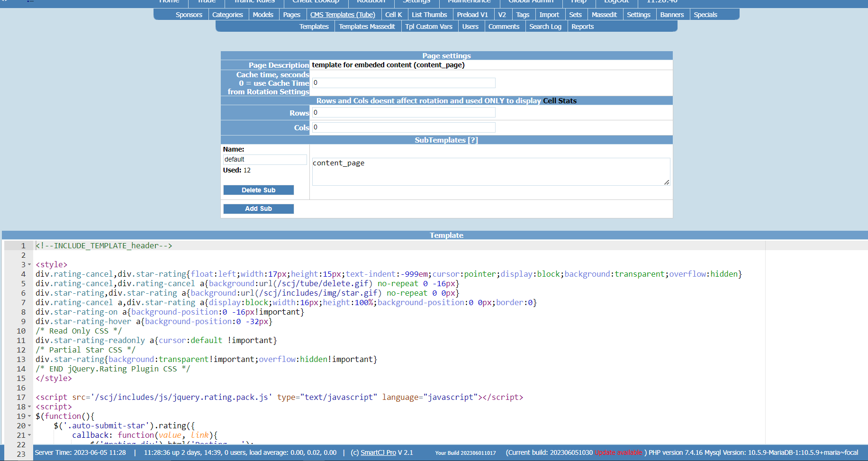Open Reports sub-tab

pyautogui.click(x=582, y=27)
